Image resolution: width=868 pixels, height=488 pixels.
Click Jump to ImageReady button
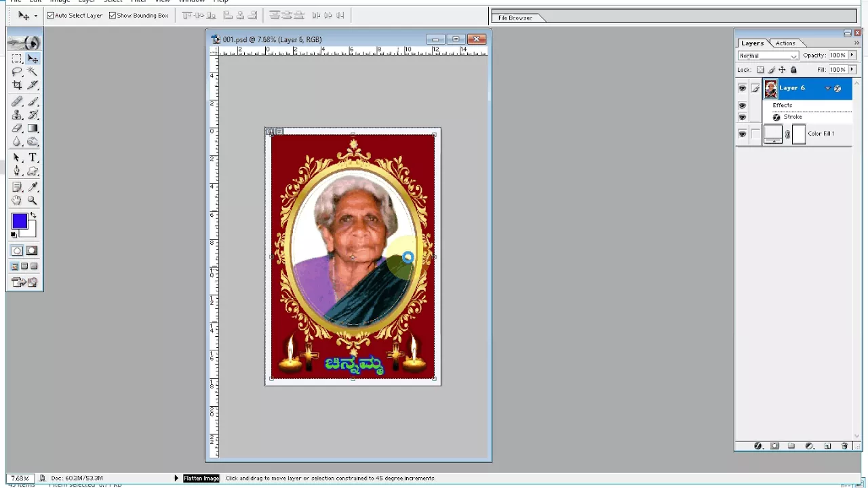[x=24, y=282]
